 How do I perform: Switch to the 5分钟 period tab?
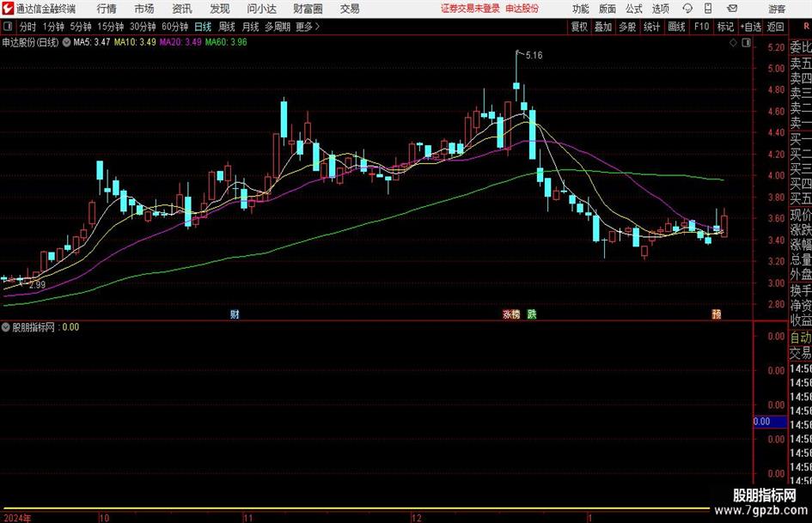click(x=81, y=27)
